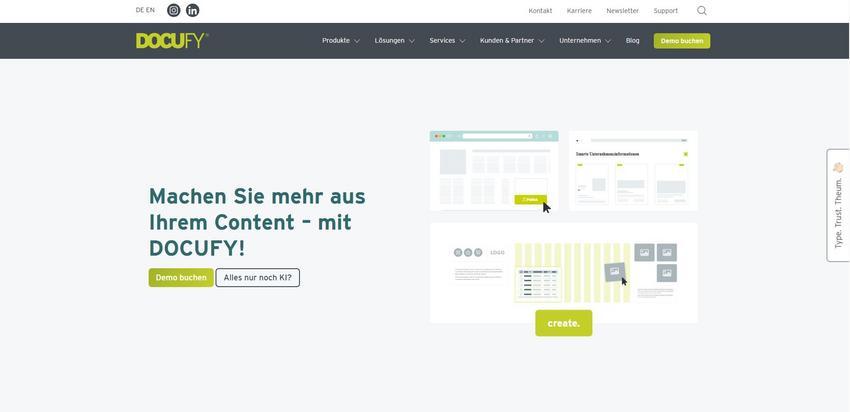Click the search magnifier icon
Viewport: 850px width, 412px height.
[x=701, y=10]
